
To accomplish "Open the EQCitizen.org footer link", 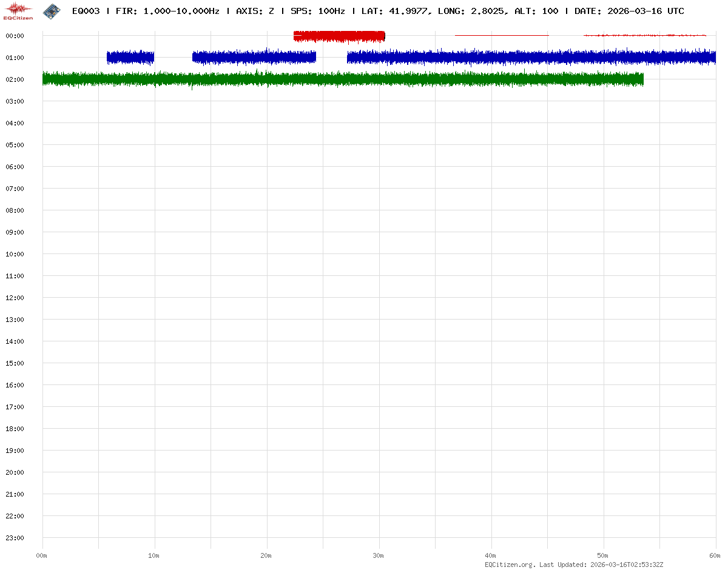I will [510, 565].
